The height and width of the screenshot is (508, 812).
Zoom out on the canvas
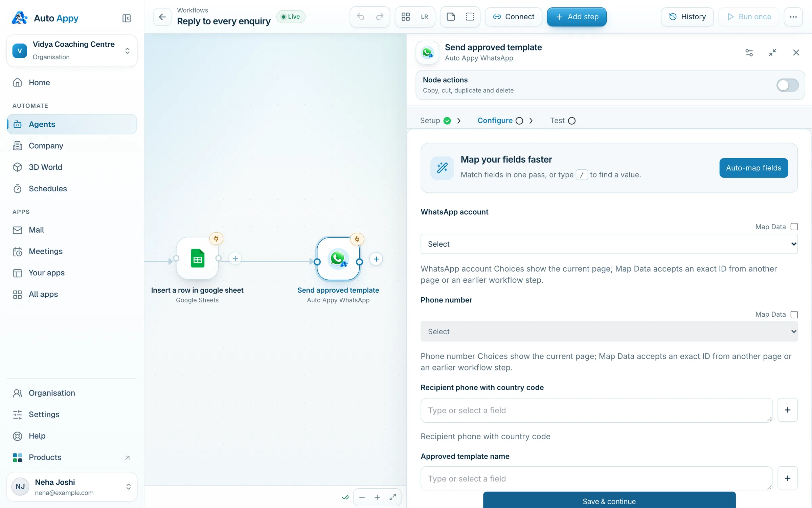tap(362, 497)
